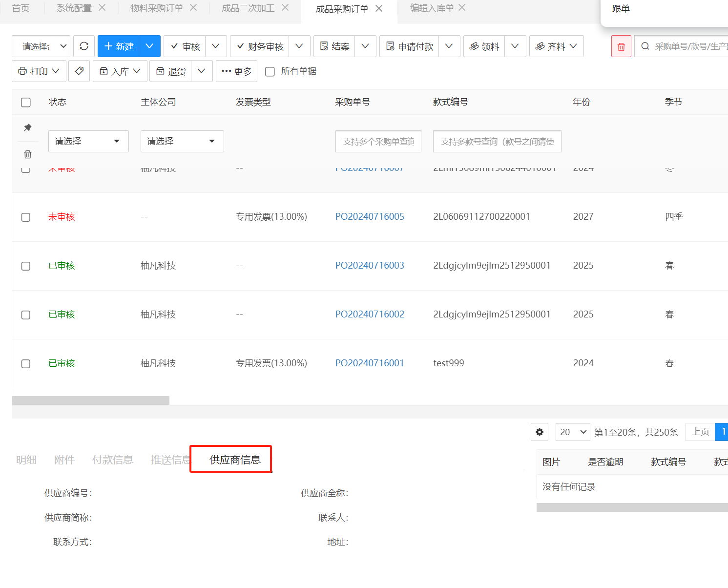Viewport: 728px width, 588px height.
Task: Click the red trash delete icon
Action: [x=621, y=46]
